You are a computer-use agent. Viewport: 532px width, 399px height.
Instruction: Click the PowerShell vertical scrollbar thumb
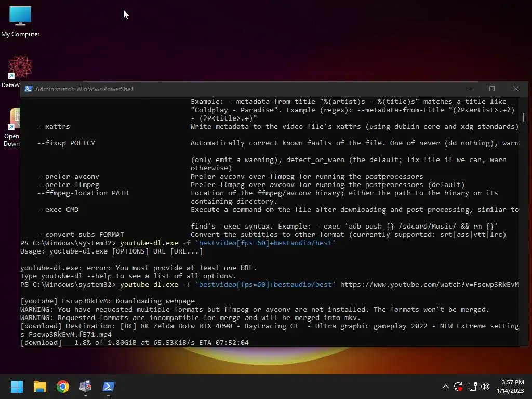[x=524, y=117]
